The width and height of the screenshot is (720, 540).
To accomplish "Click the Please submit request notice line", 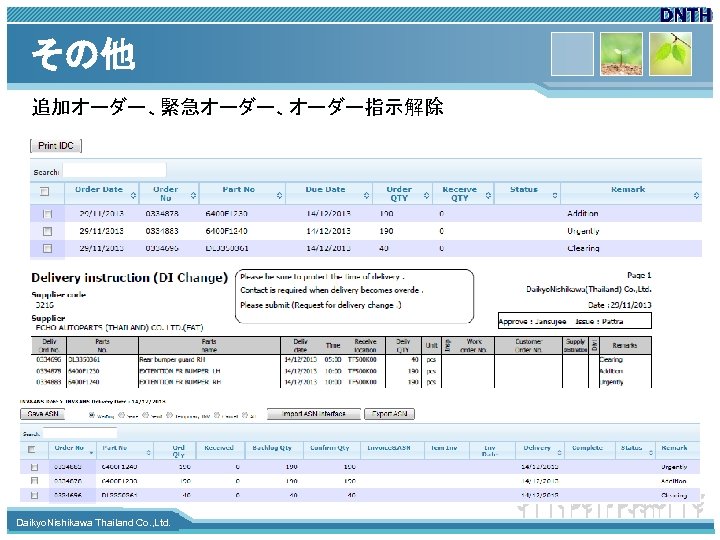I will pyautogui.click(x=321, y=305).
